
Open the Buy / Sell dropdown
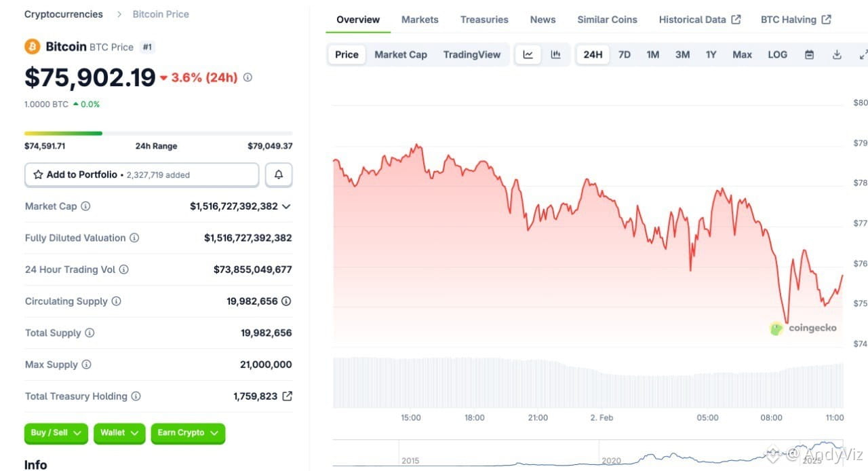56,433
